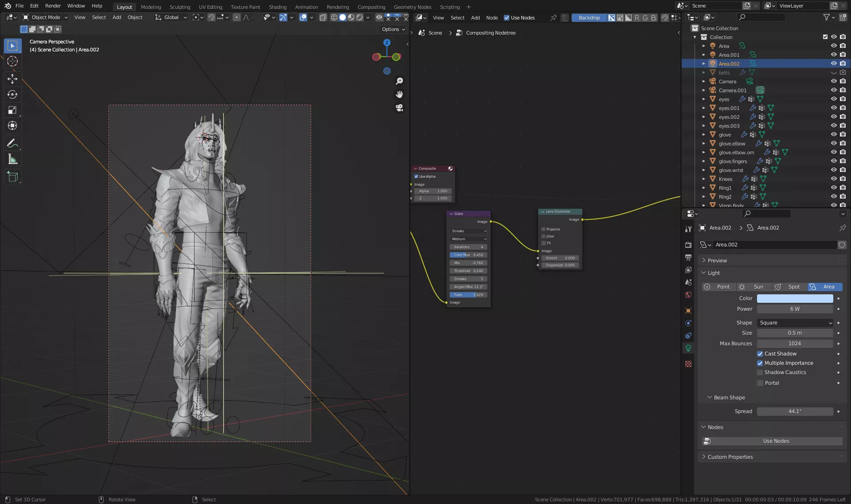Select the Spot light type button
The image size is (851, 504).
click(789, 287)
